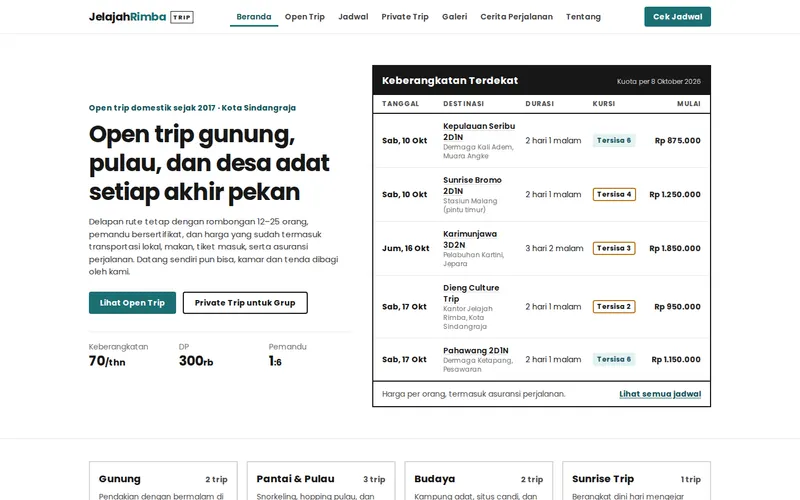Click the KURSI column header
800x500 pixels.
[x=604, y=104]
